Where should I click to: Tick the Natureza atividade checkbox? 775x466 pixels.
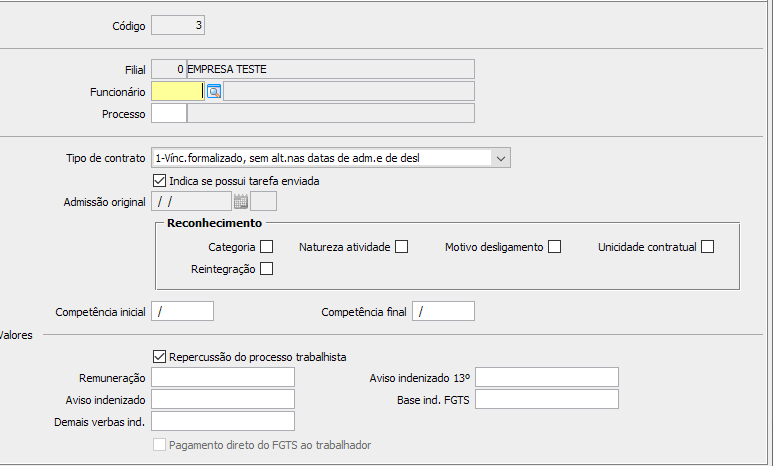[x=402, y=247]
